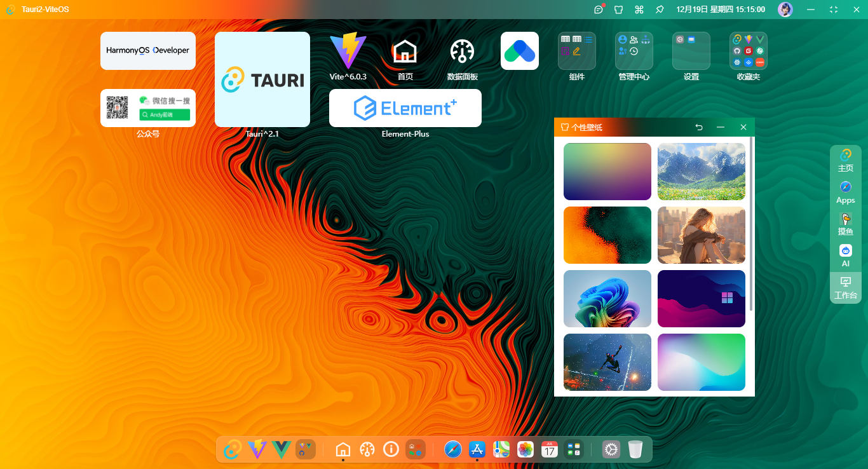Image resolution: width=868 pixels, height=469 pixels.
Task: Minimize the 个性壁纸 wallpaper window
Action: [721, 127]
